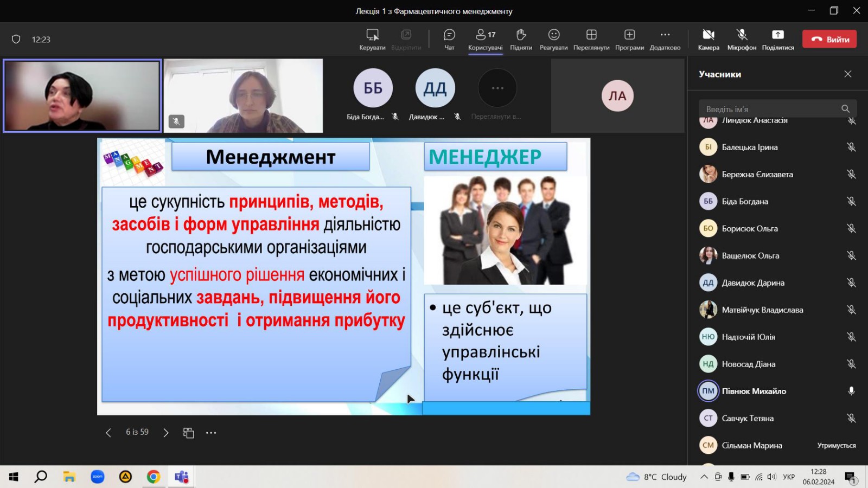This screenshot has width=868, height=488.
Task: Click Вийти leave meeting button
Action: 829,39
